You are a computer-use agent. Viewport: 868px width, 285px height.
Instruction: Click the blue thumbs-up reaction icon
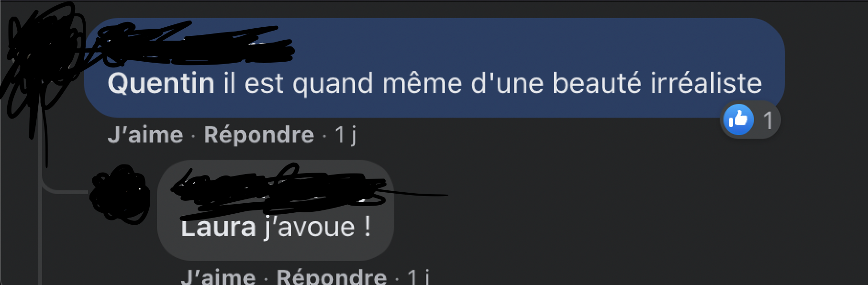coord(738,120)
